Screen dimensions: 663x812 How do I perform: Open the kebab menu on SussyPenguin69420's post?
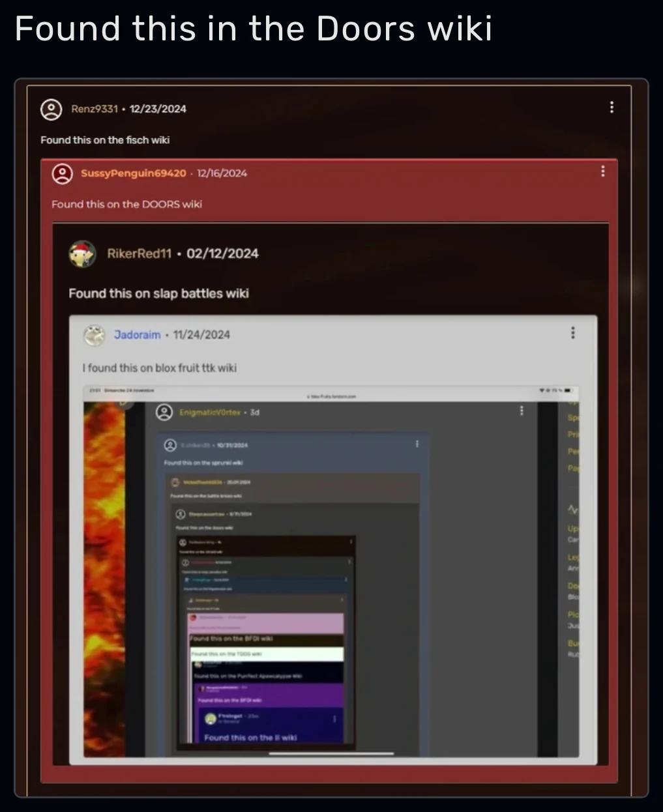603,171
